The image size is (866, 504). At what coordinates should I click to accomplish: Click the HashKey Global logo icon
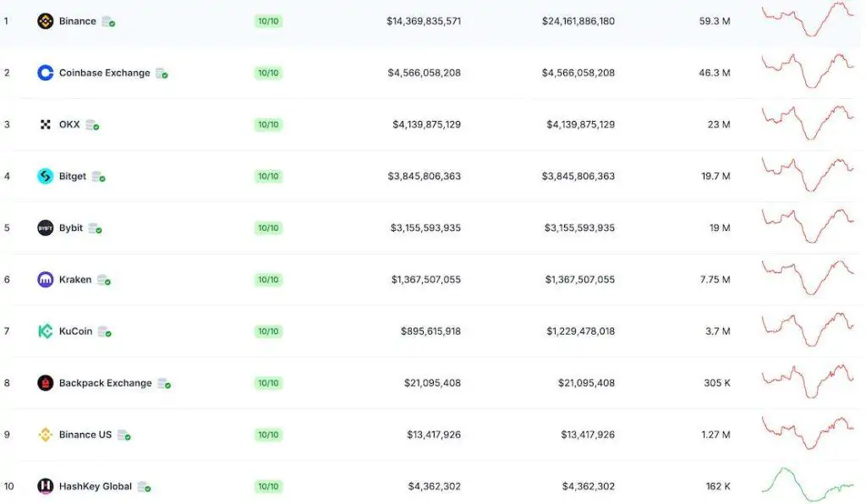(x=46, y=485)
